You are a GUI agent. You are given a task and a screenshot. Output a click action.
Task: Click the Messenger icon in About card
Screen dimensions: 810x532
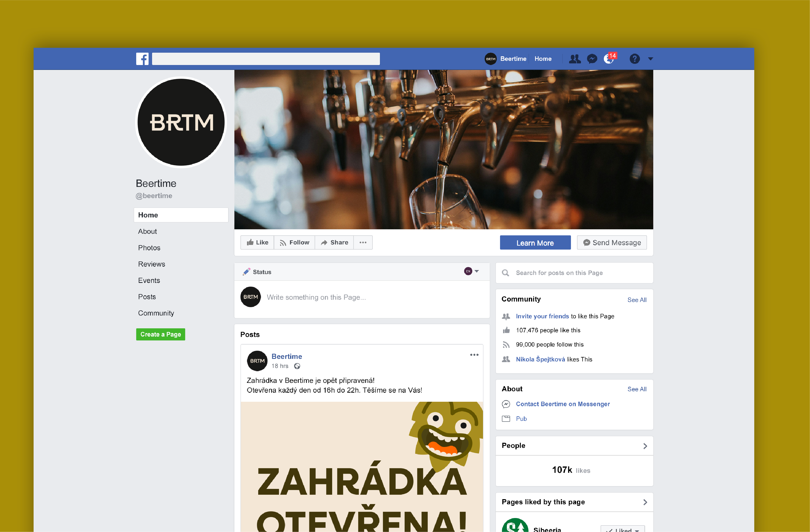tap(506, 404)
